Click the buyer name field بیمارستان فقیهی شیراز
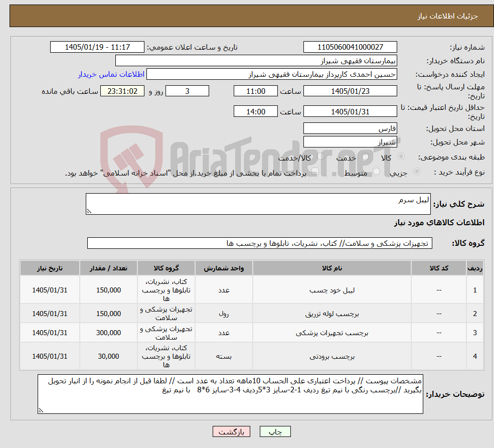The width and height of the screenshot is (494, 448). (256, 61)
